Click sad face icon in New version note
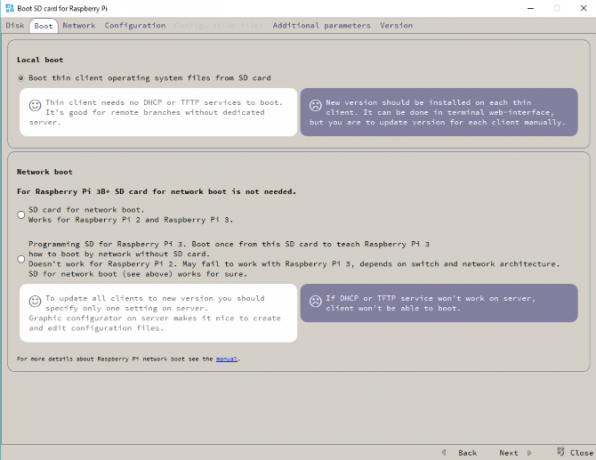 pos(315,105)
